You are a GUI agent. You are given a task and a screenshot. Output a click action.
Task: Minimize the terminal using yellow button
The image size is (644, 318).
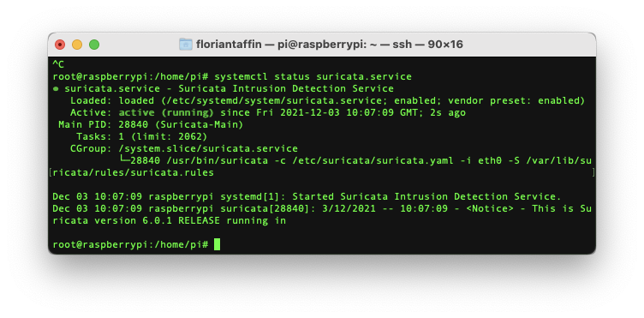click(77, 45)
